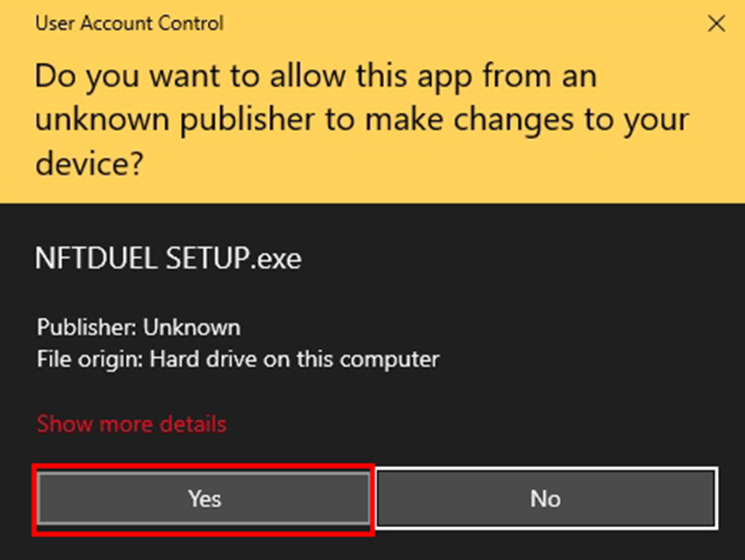745x560 pixels.
Task: Click the 'Do you want to allow' heading
Action: 315,78
